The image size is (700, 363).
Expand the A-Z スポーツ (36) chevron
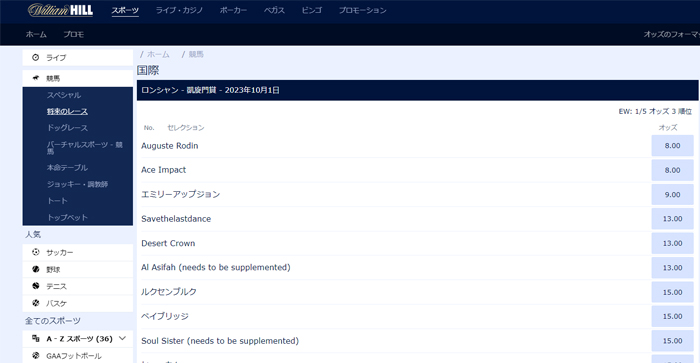pyautogui.click(x=122, y=338)
